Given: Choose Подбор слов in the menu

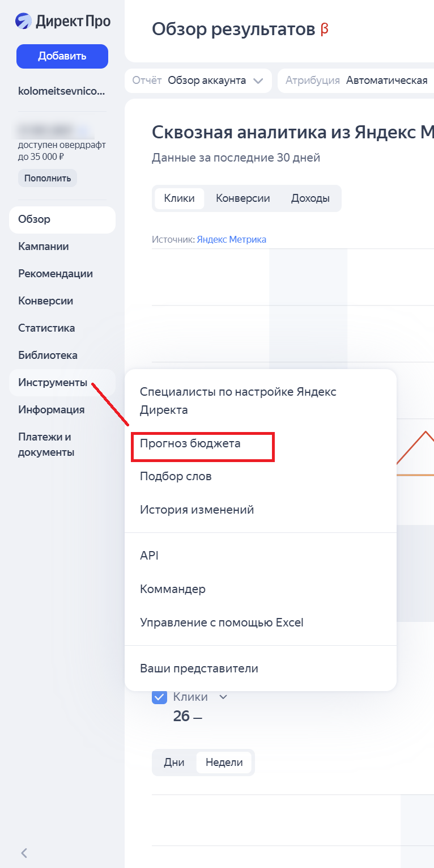Looking at the screenshot, I should [x=176, y=477].
